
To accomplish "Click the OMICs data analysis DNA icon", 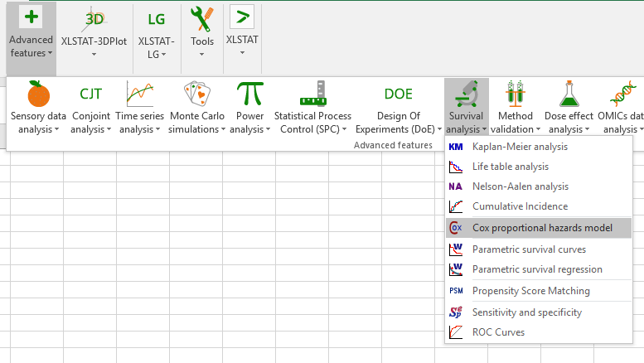I will pos(622,94).
